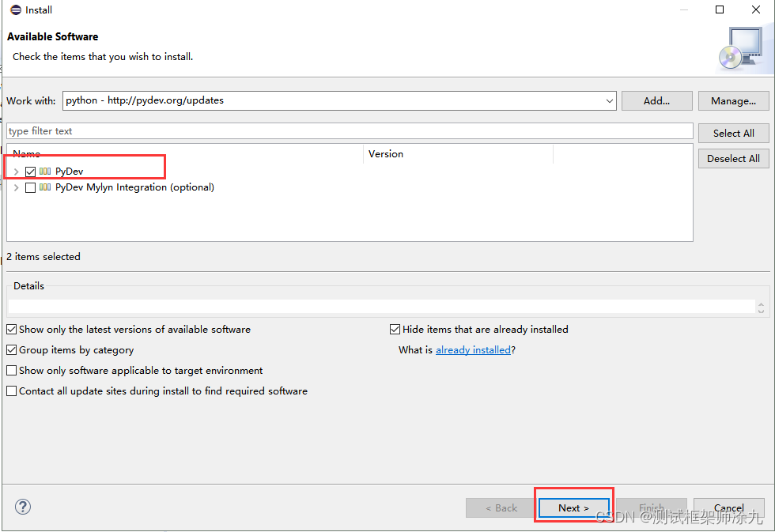Check the PyDev Mylyn Integration checkbox
The height and width of the screenshot is (532, 775).
point(31,187)
